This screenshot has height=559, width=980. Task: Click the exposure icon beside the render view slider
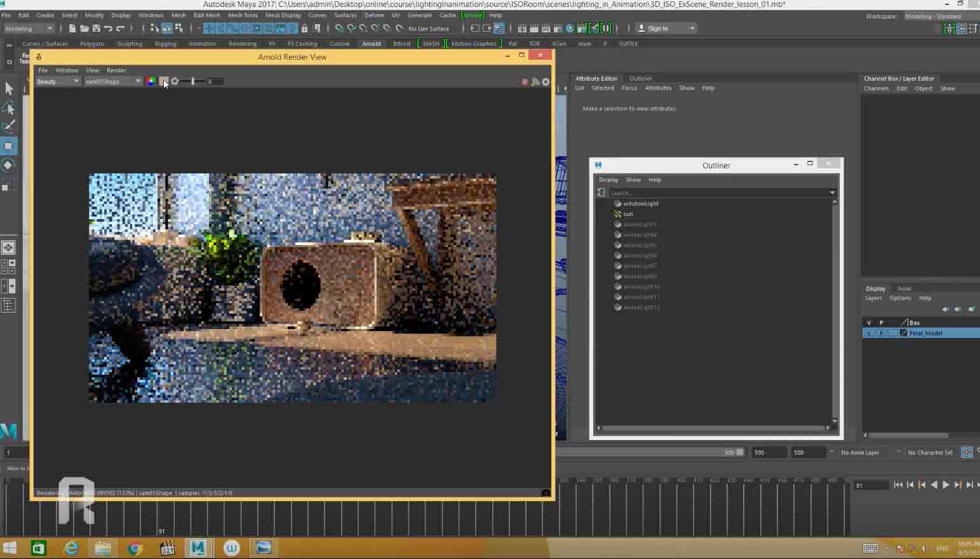pos(175,81)
